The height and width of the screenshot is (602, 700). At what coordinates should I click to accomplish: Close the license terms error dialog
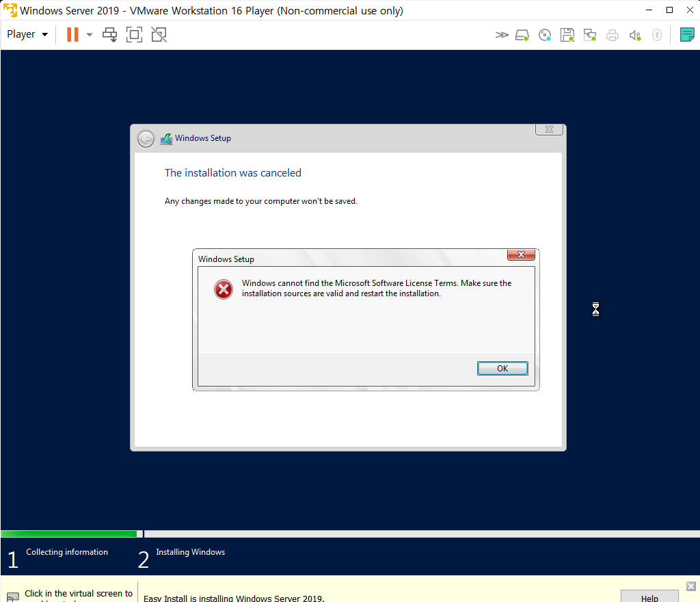tap(521, 254)
